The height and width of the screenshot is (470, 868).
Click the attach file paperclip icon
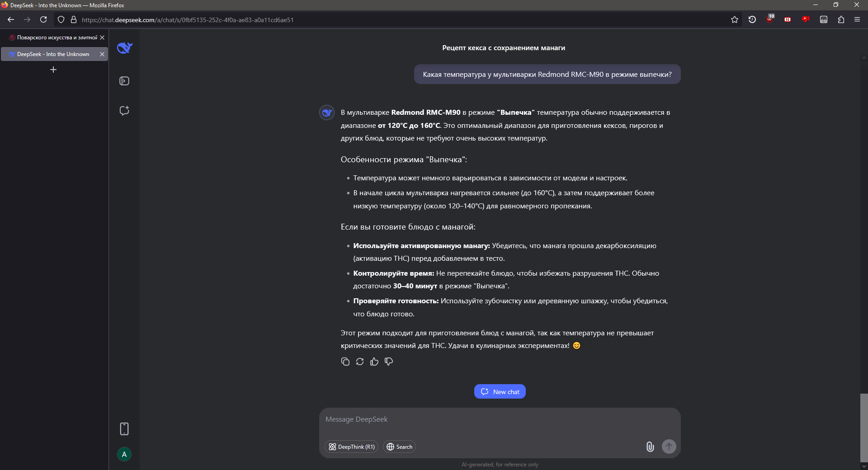point(650,446)
